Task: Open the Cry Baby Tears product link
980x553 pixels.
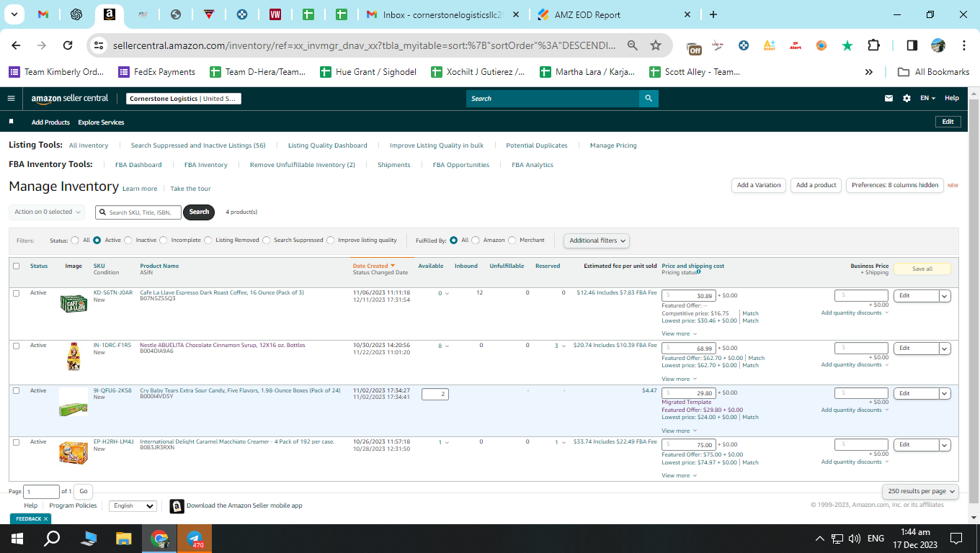Action: (240, 390)
